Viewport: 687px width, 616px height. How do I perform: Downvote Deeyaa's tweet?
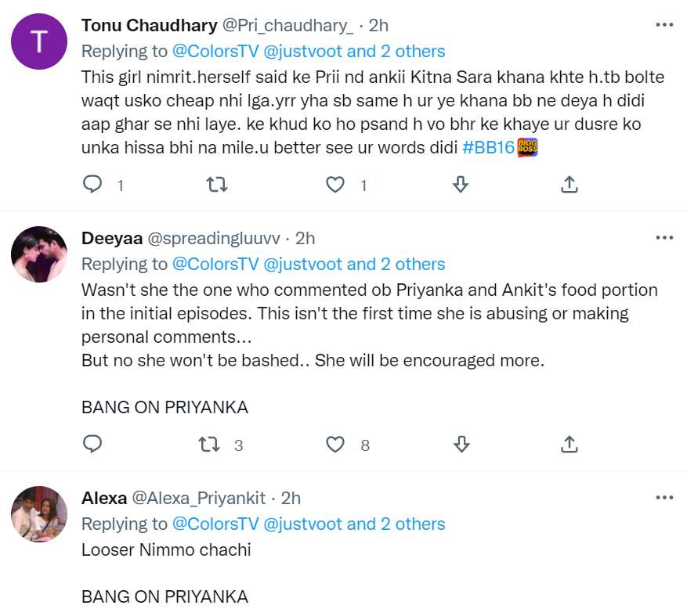[x=461, y=444]
